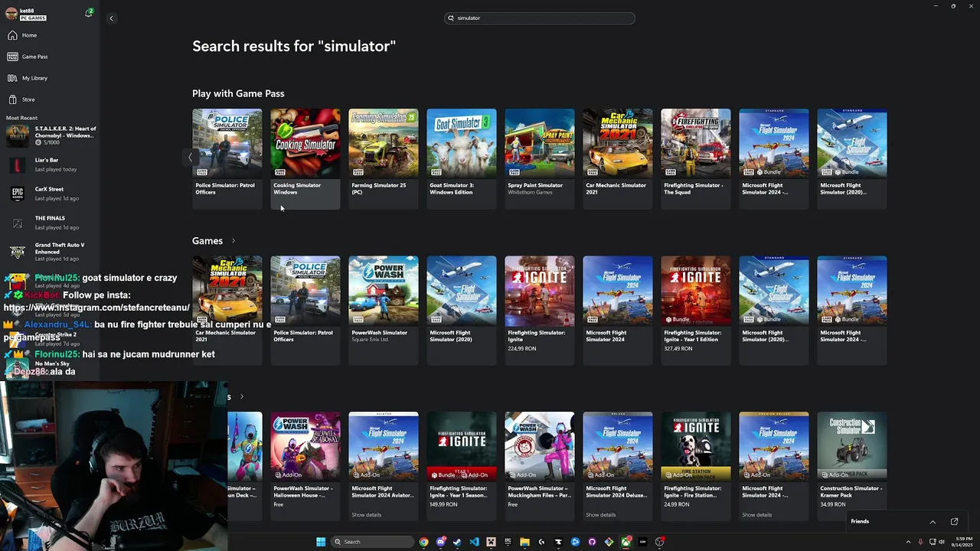Open Minecraft creeper icon on taskbar
Screen dimensions: 980x551
tap(491, 542)
